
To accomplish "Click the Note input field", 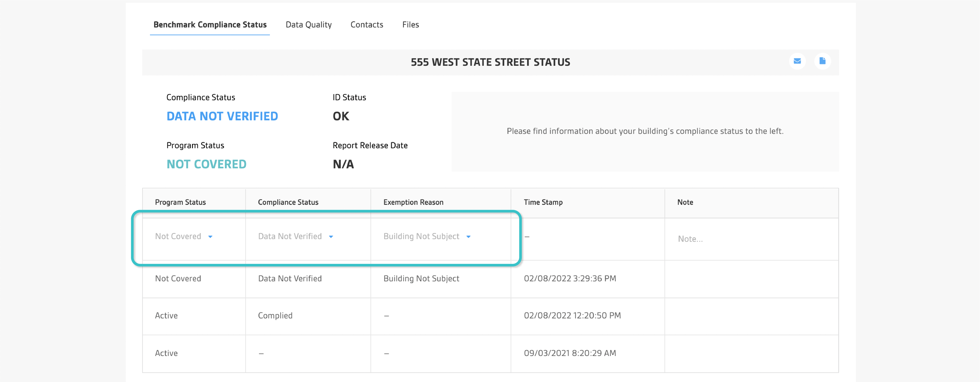I will [x=751, y=239].
